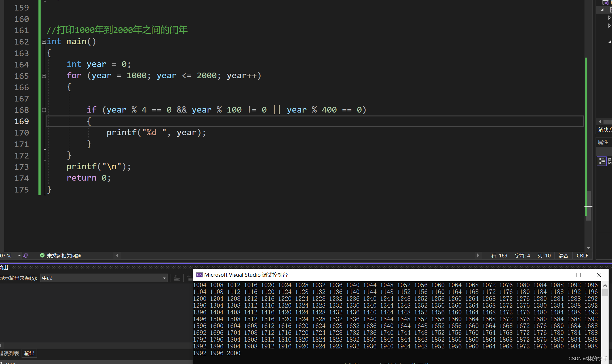Open the editor zoom percentage dropdown
Viewport: 612px width, 364px height.
pos(19,256)
